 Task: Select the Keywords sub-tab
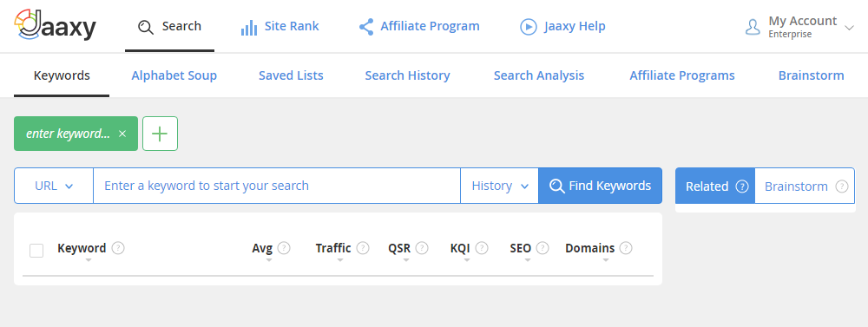click(62, 75)
